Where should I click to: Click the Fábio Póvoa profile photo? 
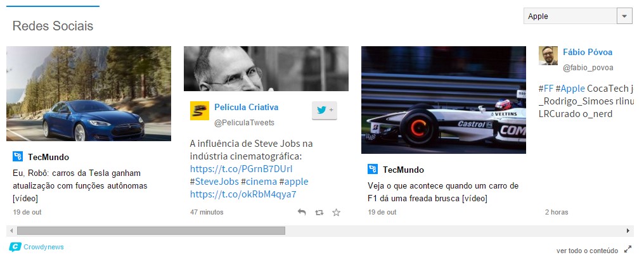click(x=548, y=56)
